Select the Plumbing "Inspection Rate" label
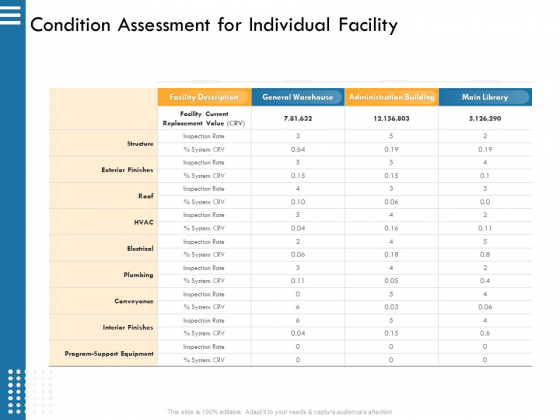Image resolution: width=560 pixels, height=420 pixels. 204,268
